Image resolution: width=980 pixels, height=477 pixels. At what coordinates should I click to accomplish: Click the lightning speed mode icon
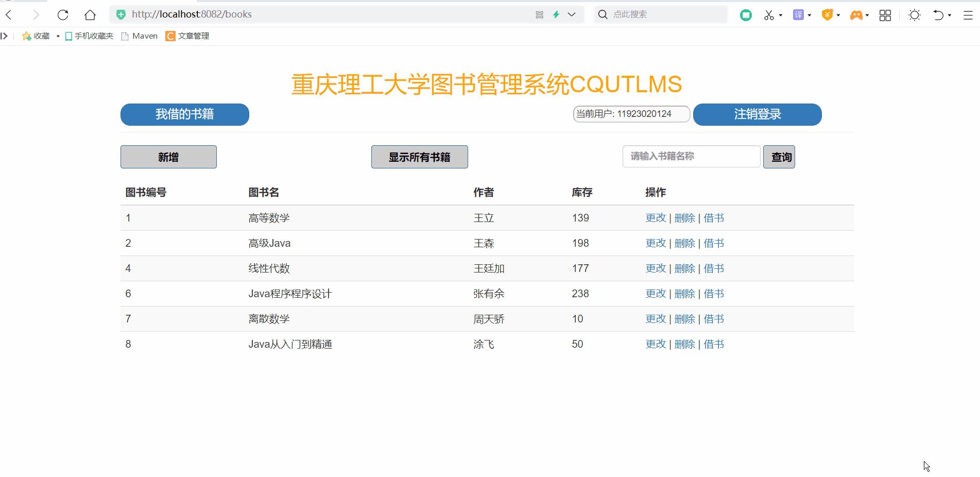tap(556, 15)
